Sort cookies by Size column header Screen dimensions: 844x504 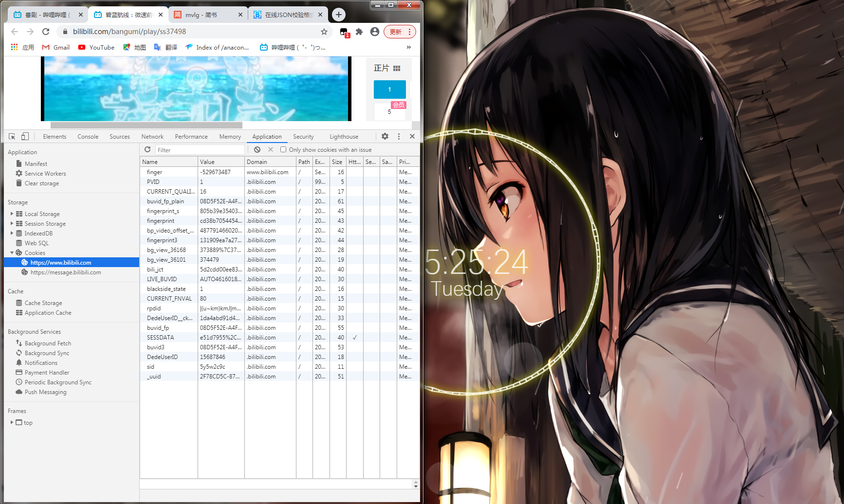tap(338, 162)
